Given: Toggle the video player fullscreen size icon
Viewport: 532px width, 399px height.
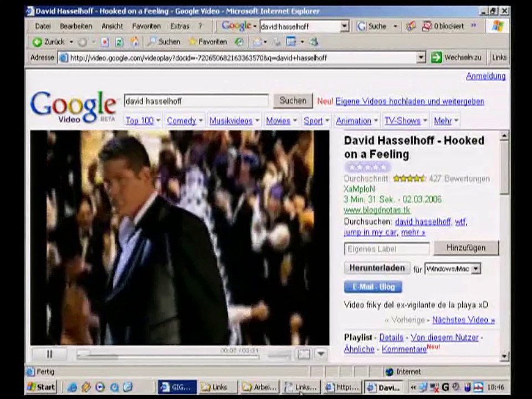Looking at the screenshot, I should (x=304, y=354).
